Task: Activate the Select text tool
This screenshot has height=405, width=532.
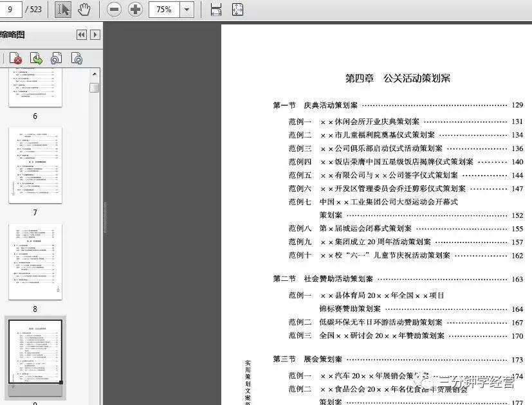Action: coord(62,9)
